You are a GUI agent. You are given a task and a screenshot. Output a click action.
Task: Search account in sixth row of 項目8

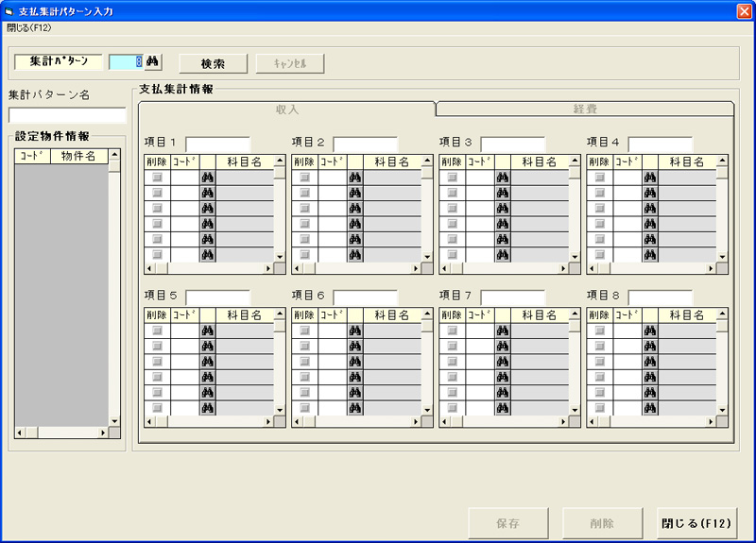(x=650, y=408)
